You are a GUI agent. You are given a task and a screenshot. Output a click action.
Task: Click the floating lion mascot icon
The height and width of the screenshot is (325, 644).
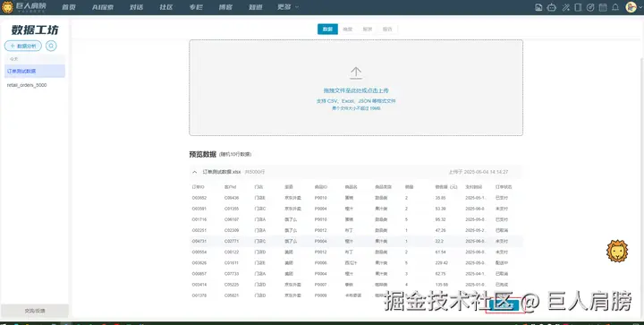[617, 251]
